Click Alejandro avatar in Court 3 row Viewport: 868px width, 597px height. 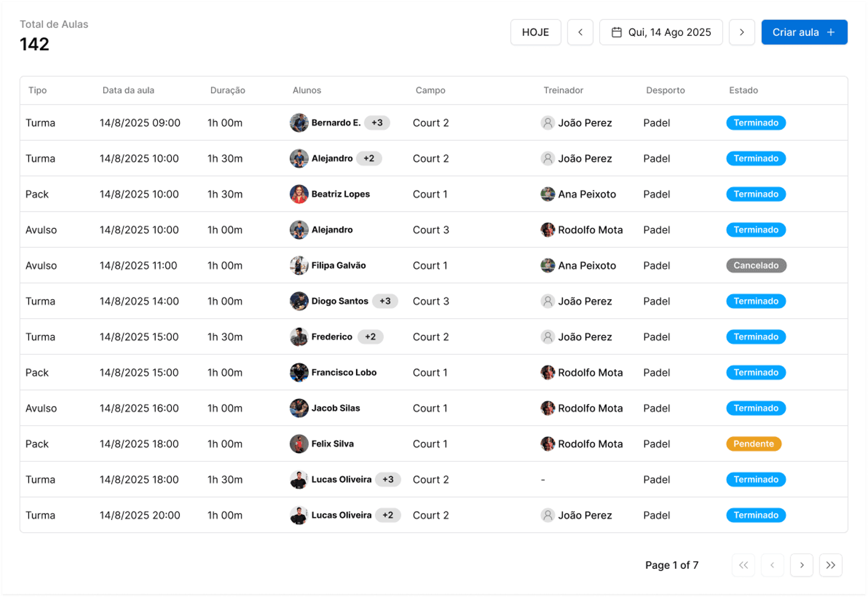[299, 230]
